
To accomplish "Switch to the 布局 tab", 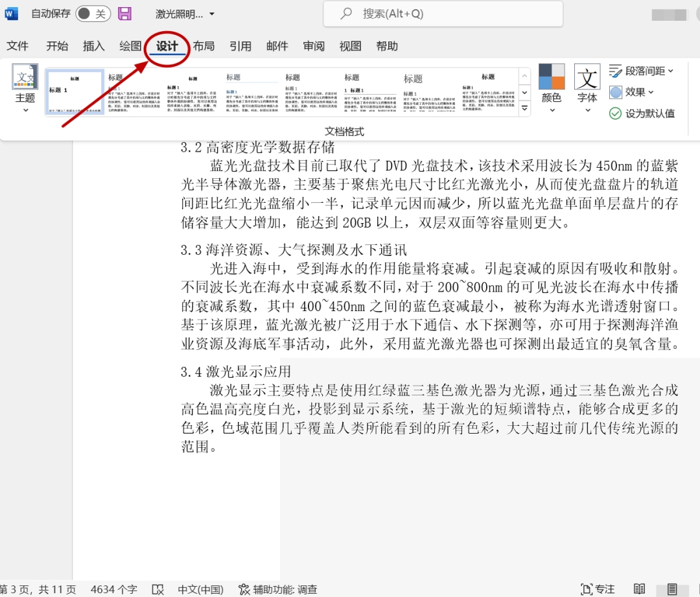I will [204, 46].
